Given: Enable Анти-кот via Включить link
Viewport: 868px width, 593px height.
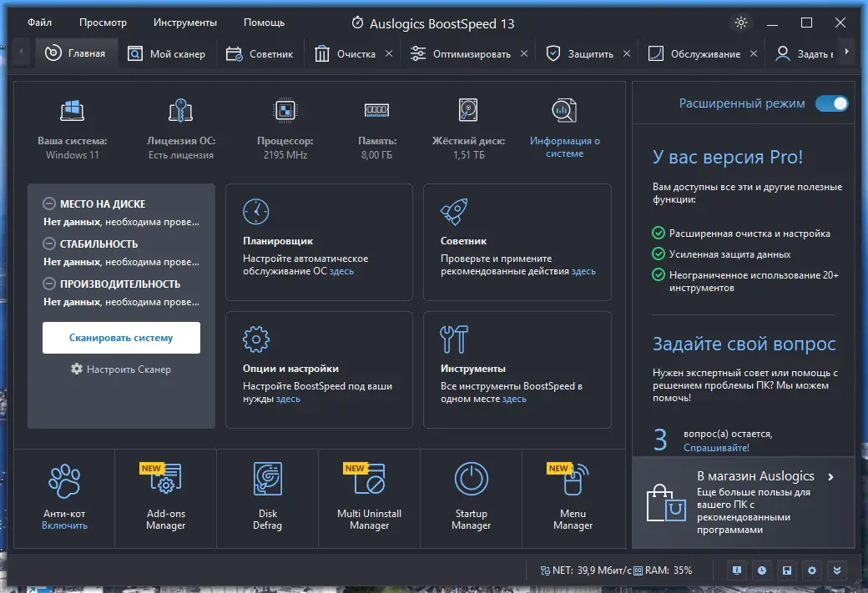Looking at the screenshot, I should pyautogui.click(x=64, y=525).
